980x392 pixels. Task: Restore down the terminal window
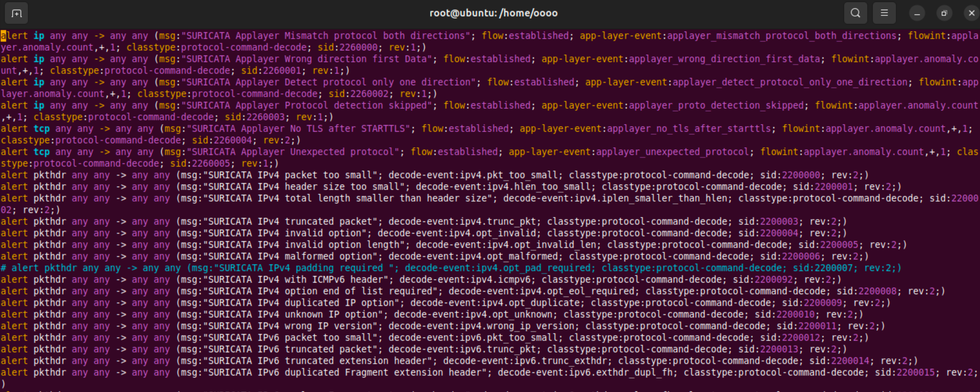pyautogui.click(x=944, y=13)
